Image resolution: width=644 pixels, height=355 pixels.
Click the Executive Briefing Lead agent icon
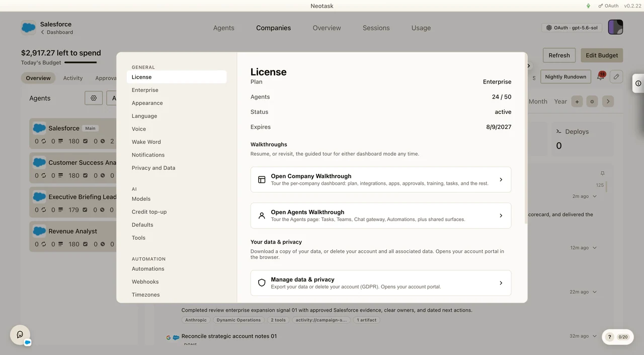(39, 197)
